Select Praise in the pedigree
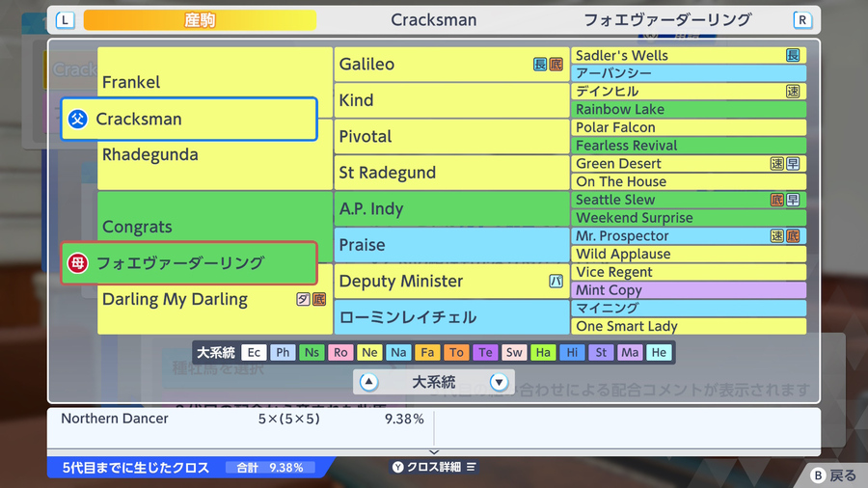The width and height of the screenshot is (868, 488). [x=451, y=245]
